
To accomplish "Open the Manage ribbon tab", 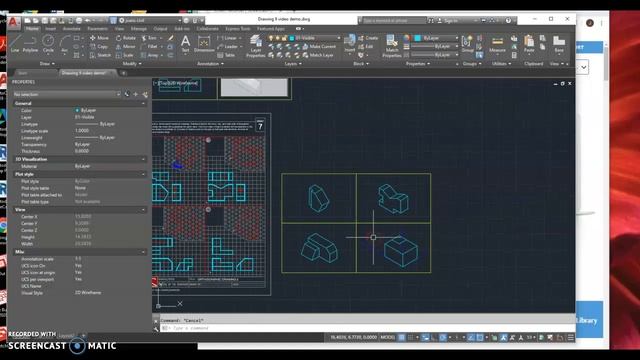I will tap(138, 29).
